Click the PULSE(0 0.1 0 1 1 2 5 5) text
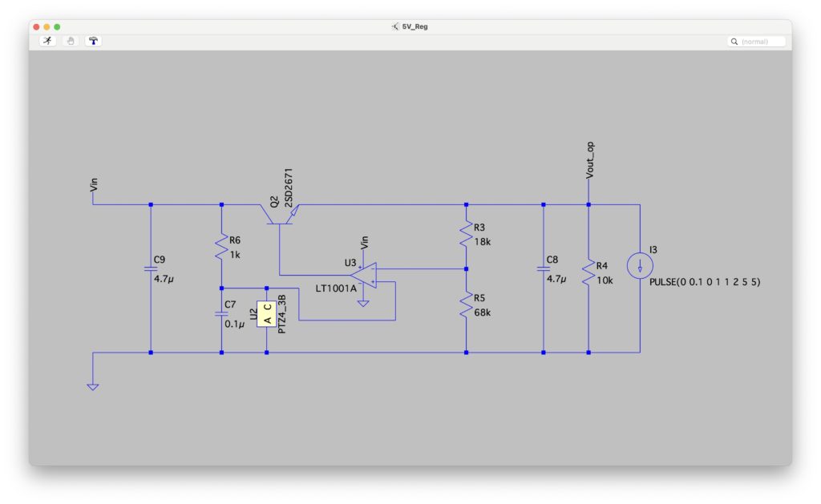 [x=705, y=282]
